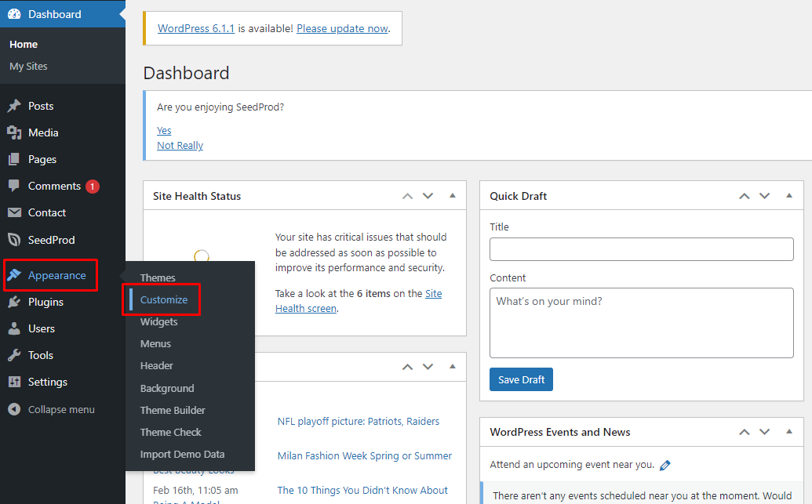
Task: Choose Customize from the Appearance submenu
Action: (x=164, y=299)
